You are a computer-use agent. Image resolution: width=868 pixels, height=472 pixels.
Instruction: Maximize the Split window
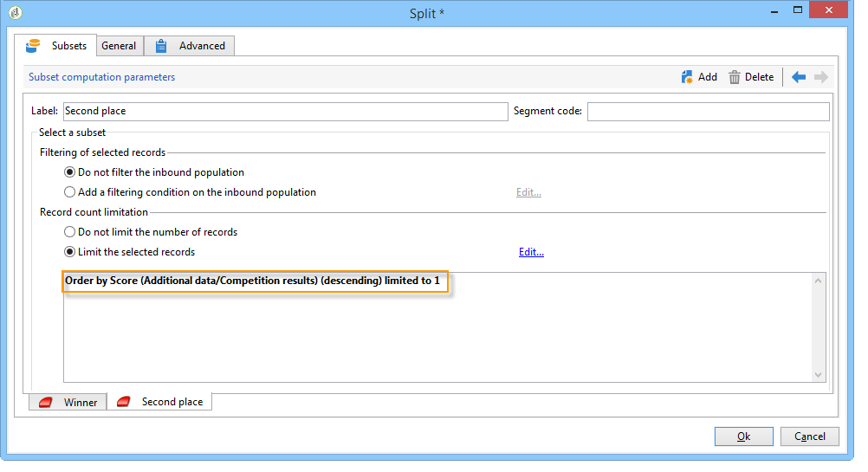click(798, 10)
